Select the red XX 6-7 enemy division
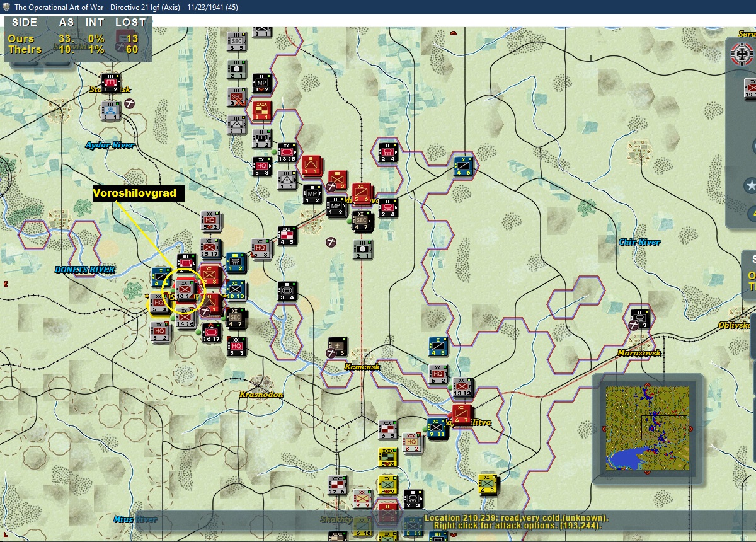The width and height of the screenshot is (756, 542). pyautogui.click(x=463, y=415)
